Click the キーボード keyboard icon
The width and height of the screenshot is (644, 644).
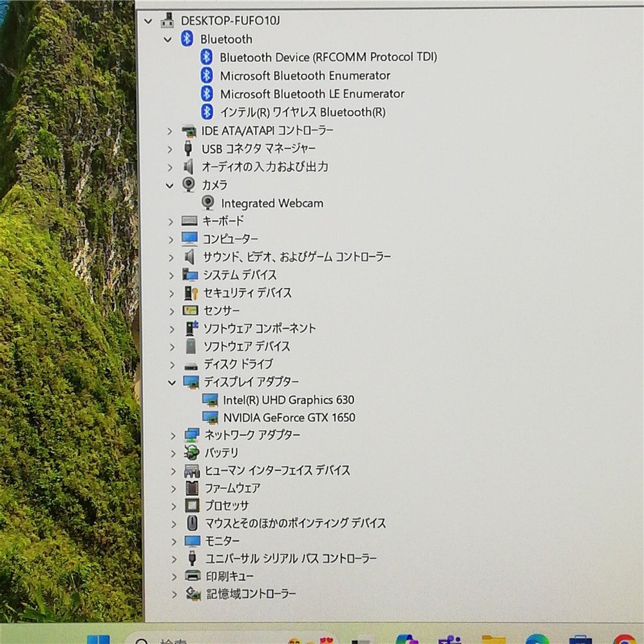pyautogui.click(x=189, y=221)
